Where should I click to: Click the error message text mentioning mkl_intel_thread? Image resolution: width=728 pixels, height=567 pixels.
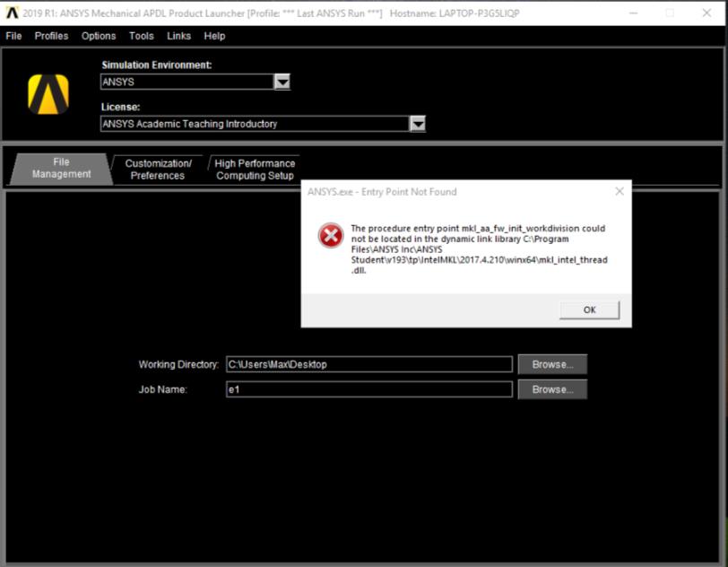pos(479,249)
